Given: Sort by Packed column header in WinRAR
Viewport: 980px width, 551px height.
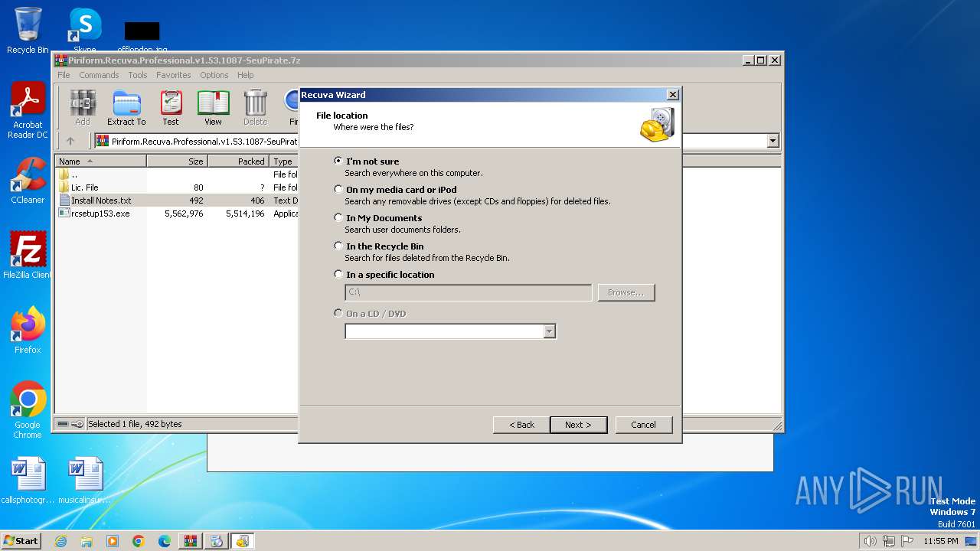Looking at the screenshot, I should tap(239, 161).
